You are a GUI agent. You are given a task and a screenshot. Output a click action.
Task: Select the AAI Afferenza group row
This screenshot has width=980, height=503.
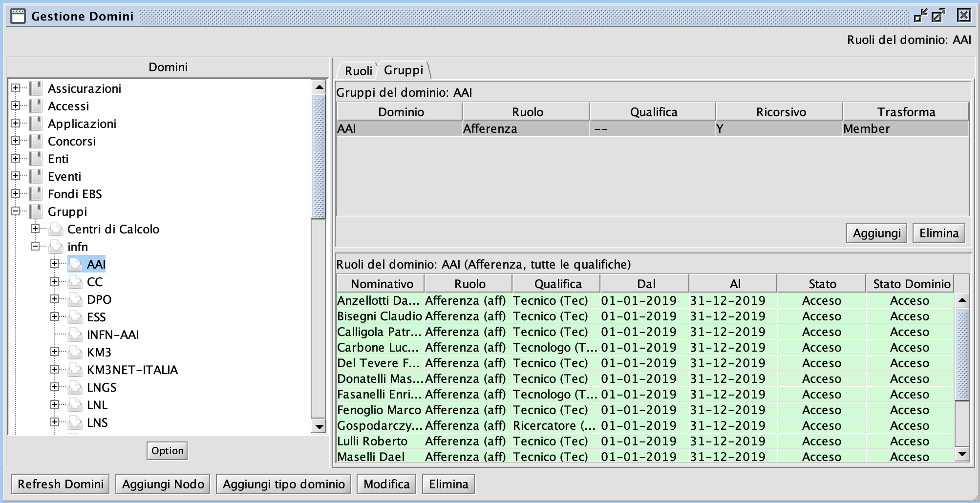653,128
